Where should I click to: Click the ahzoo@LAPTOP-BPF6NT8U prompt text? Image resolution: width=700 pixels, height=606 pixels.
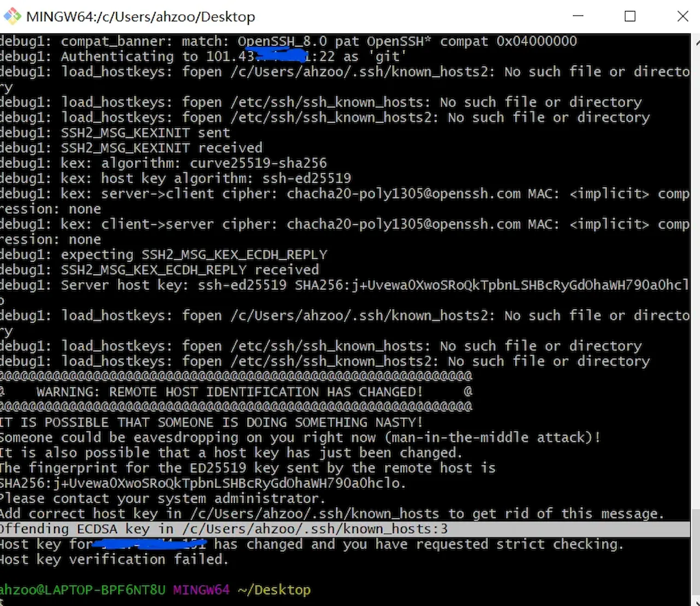click(x=83, y=590)
